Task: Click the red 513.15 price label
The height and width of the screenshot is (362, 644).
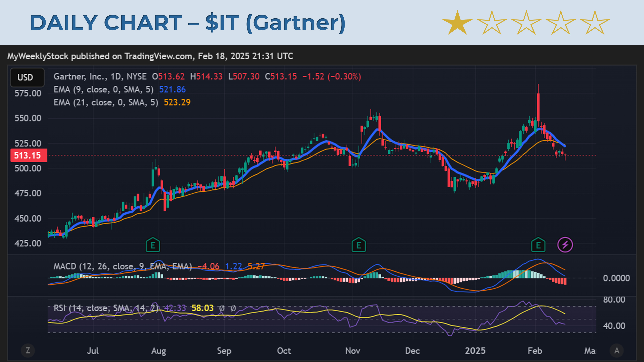Action: (x=28, y=155)
